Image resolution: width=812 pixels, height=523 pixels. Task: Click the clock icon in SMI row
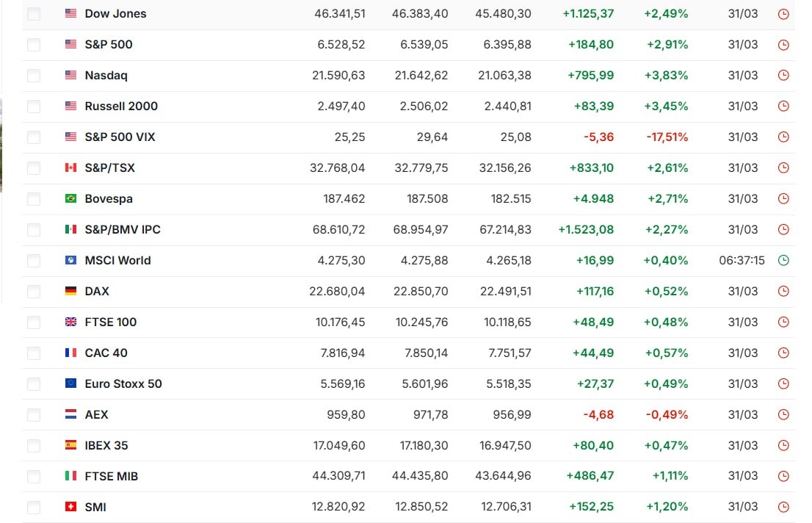point(783,507)
